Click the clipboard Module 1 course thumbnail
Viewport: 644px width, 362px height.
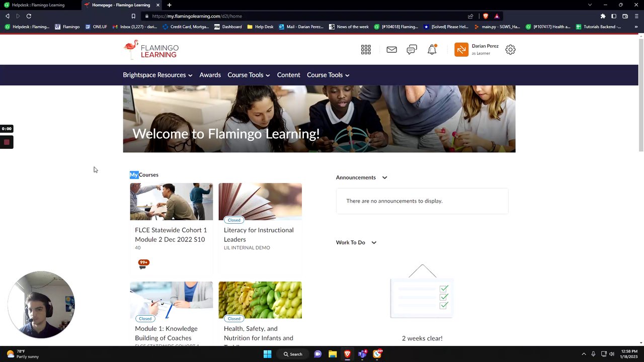click(x=171, y=300)
